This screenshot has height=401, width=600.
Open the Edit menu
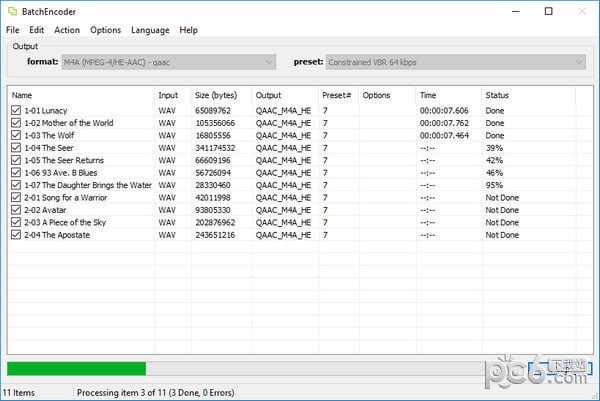pyautogui.click(x=37, y=30)
